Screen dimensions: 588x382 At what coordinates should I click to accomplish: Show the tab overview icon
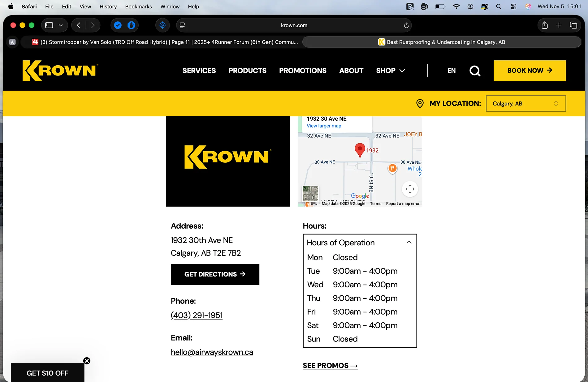(573, 25)
